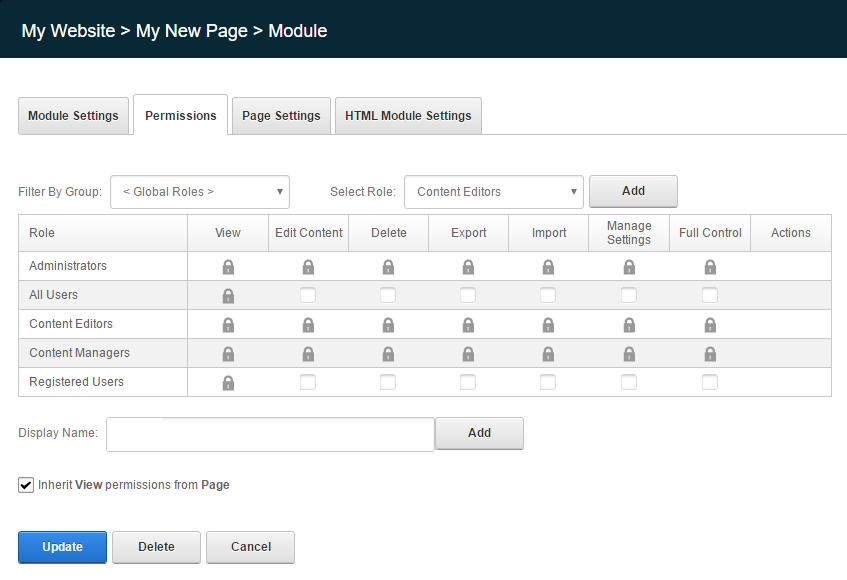Focus the Display Name text field
This screenshot has width=847, height=580.
[270, 434]
